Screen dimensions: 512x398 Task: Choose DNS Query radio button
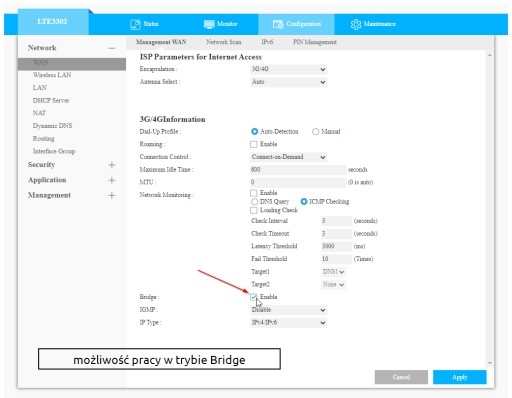(x=254, y=202)
